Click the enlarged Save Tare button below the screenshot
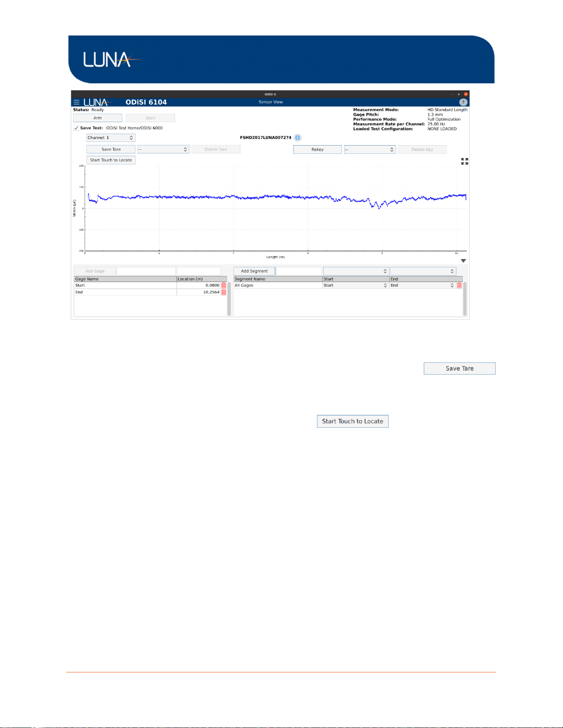This screenshot has height=728, width=563. pyautogui.click(x=460, y=368)
